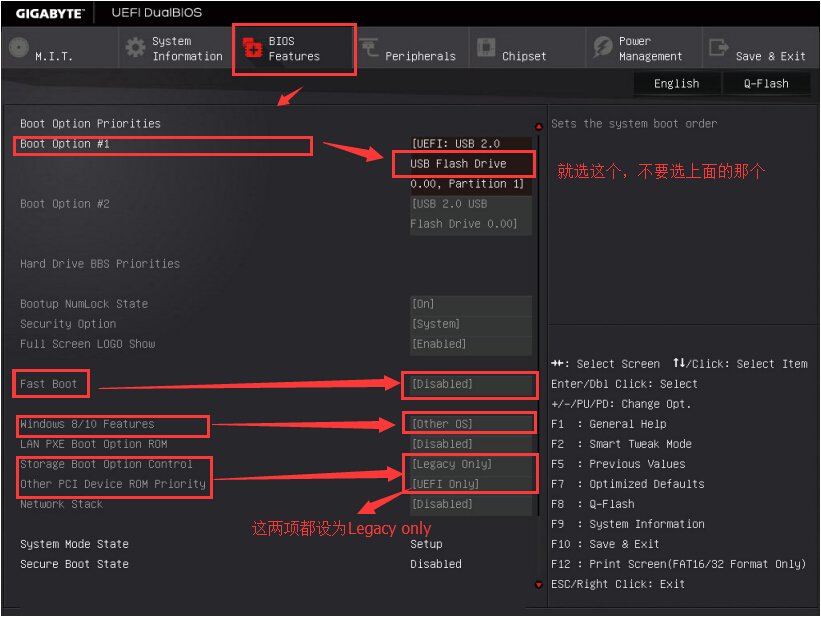Click Boot Option Priorities heading
Viewport: 821px width, 617px height.
[x=90, y=124]
